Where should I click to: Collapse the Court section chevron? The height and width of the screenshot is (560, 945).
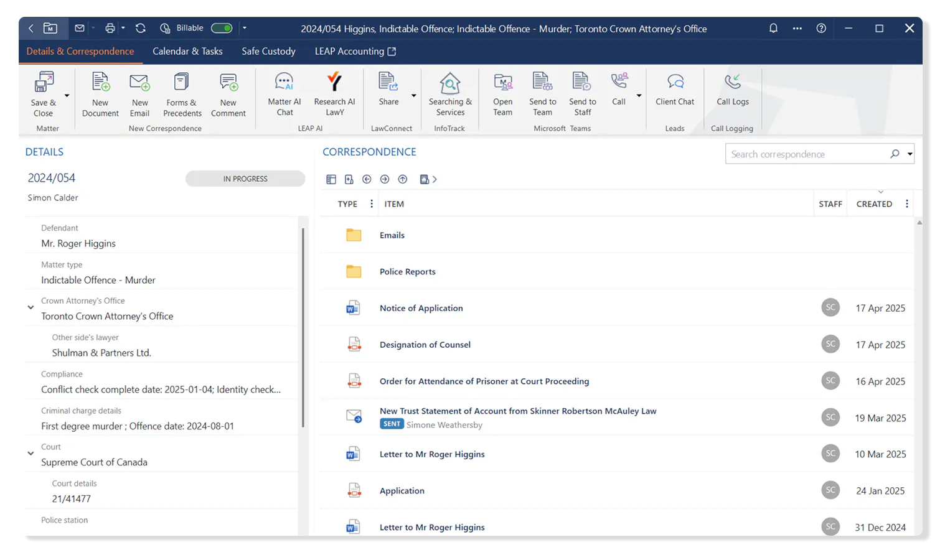coord(31,454)
